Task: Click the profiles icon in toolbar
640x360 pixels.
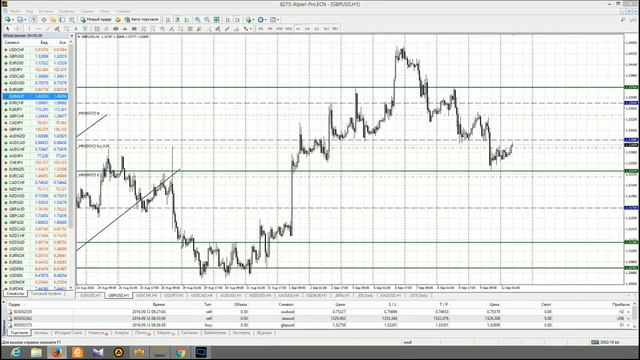Action: 20,19
